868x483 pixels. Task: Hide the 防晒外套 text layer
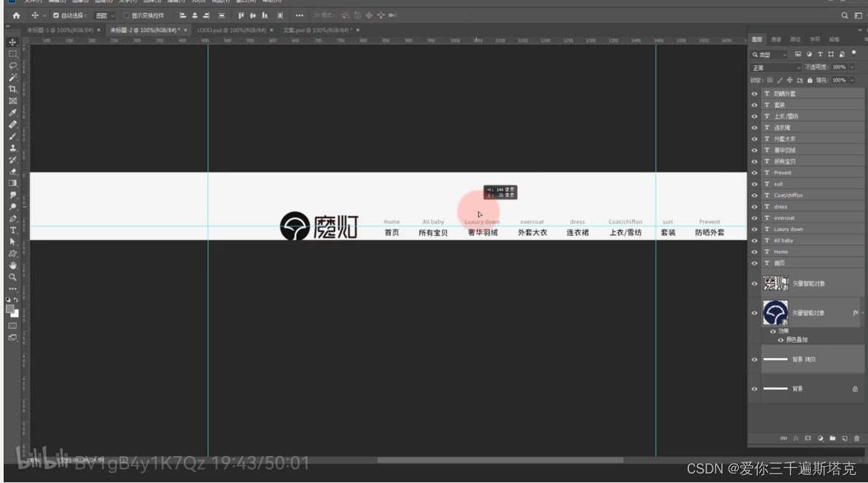point(754,94)
